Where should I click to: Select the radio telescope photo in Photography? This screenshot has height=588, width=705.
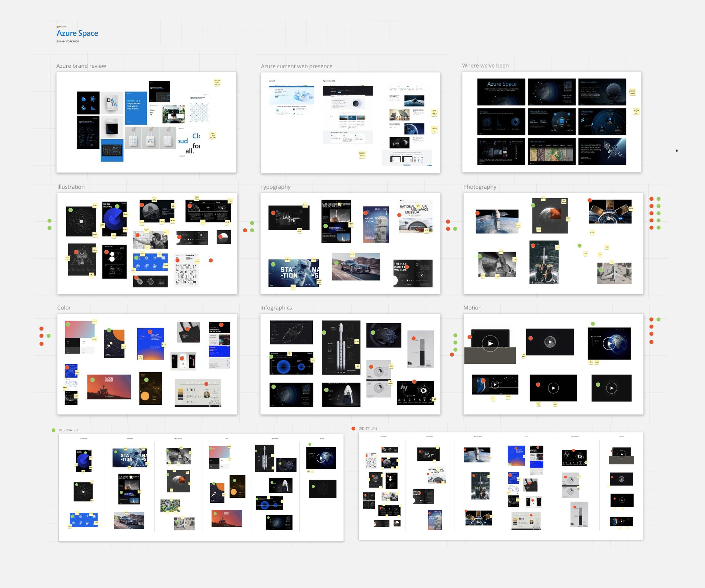click(x=497, y=264)
